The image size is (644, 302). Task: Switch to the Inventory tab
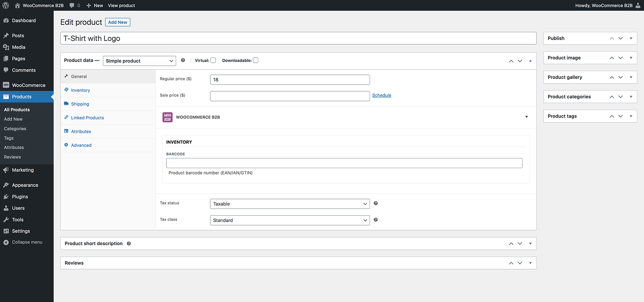[x=80, y=90]
